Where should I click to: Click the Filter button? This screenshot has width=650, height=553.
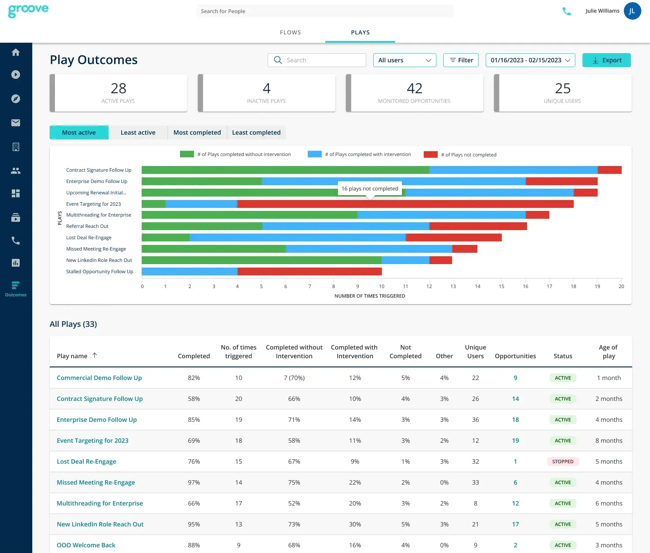pos(461,60)
